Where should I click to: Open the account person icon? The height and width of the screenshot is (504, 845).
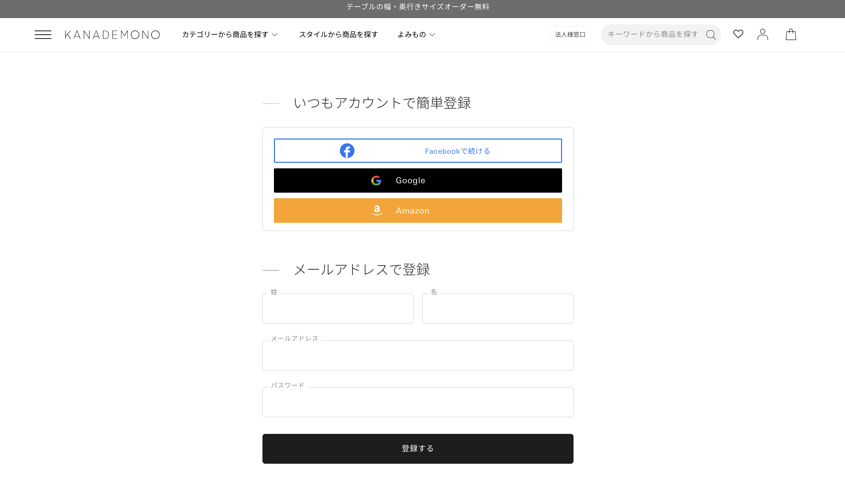click(x=763, y=34)
